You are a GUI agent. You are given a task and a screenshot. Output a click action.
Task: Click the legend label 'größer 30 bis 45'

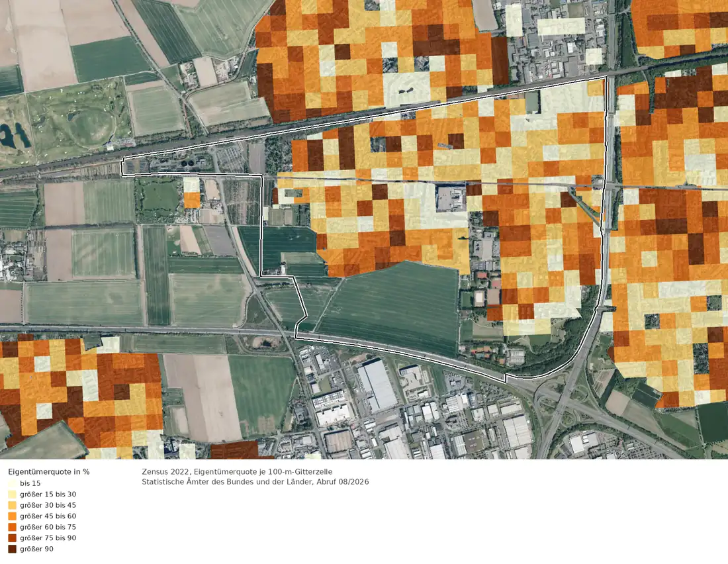(48, 505)
